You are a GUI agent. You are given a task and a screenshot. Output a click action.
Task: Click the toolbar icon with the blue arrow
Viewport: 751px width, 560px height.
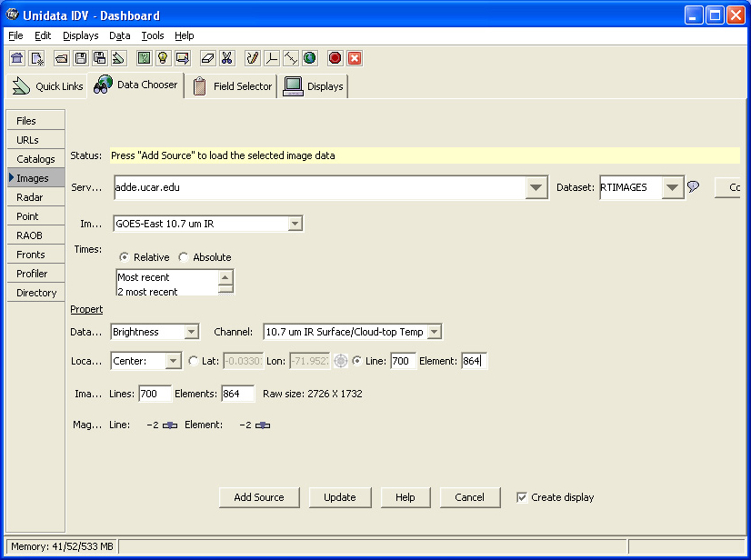coord(183,58)
